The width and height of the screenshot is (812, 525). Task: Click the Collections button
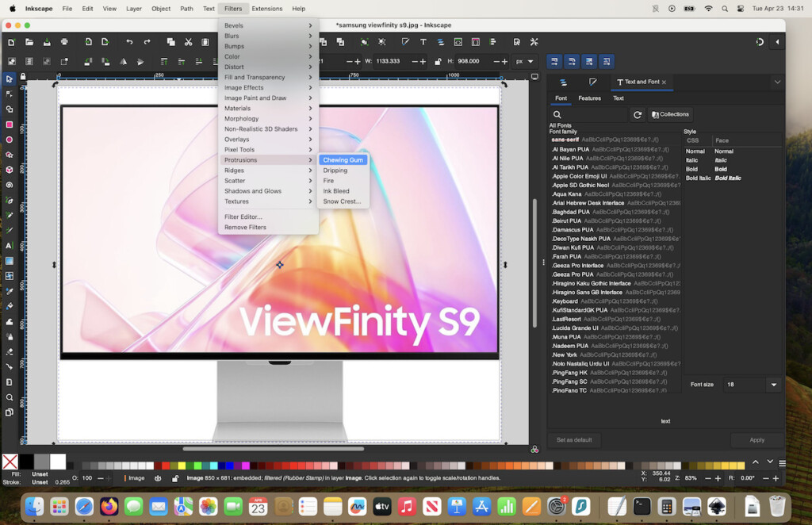tap(671, 114)
